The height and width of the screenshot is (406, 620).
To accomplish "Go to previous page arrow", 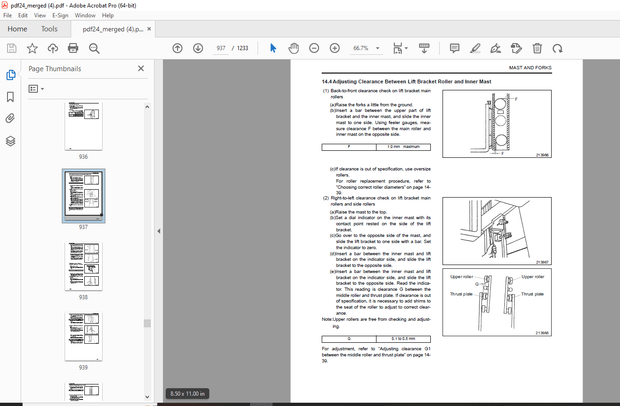I will click(x=178, y=48).
